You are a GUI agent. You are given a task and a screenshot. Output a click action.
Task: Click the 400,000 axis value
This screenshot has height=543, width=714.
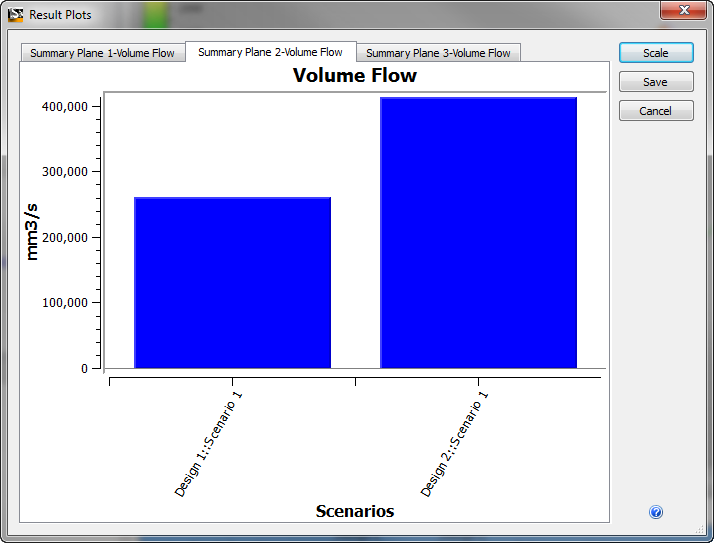(x=65, y=107)
